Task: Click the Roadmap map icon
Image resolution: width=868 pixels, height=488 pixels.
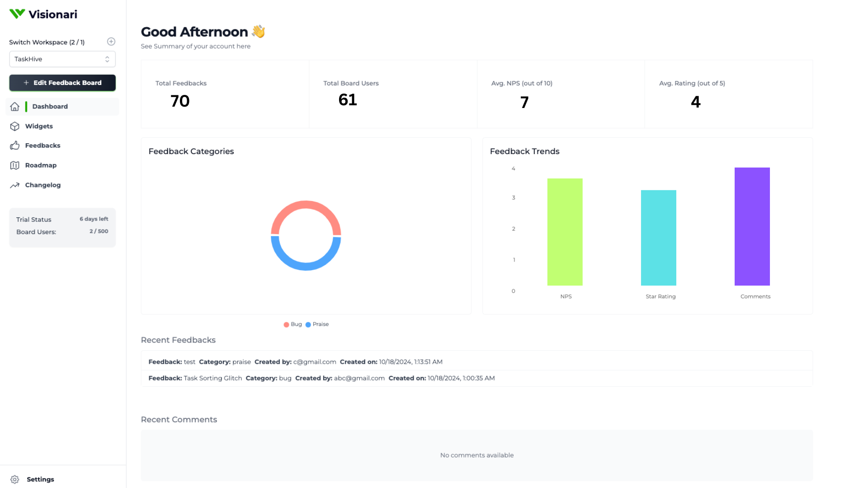Action: coord(15,165)
